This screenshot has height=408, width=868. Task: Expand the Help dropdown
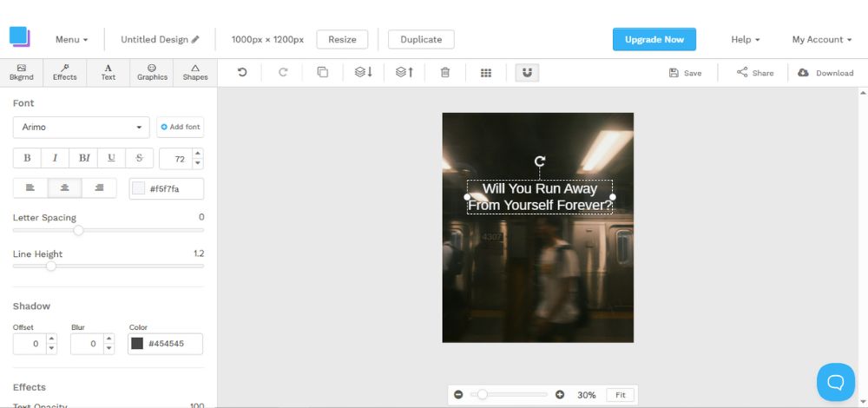745,40
